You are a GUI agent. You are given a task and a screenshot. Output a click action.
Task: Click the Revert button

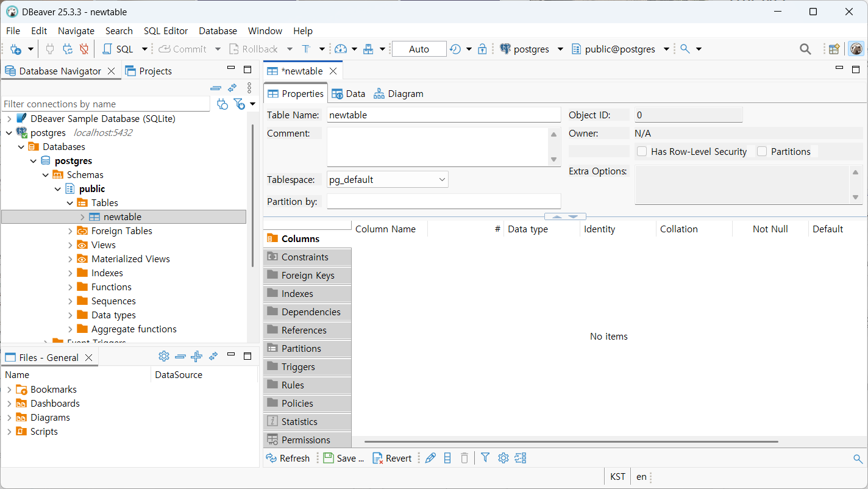click(392, 458)
